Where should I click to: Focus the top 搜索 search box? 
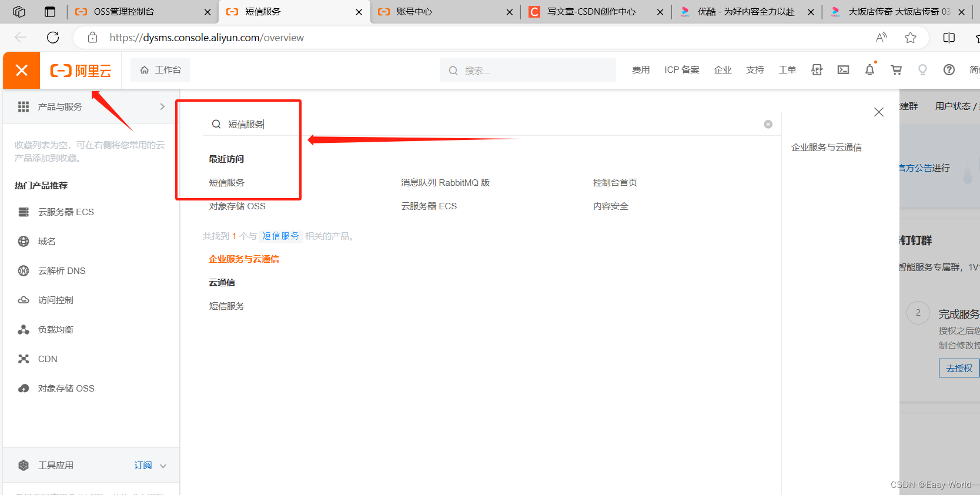(x=527, y=70)
